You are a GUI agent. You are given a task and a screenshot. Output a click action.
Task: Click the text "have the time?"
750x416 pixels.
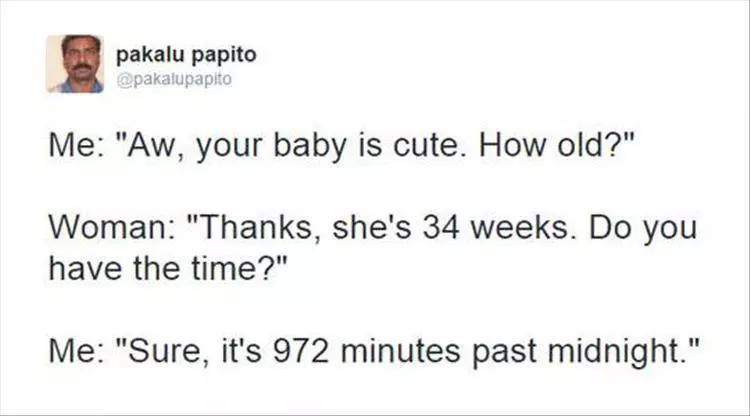(163, 268)
